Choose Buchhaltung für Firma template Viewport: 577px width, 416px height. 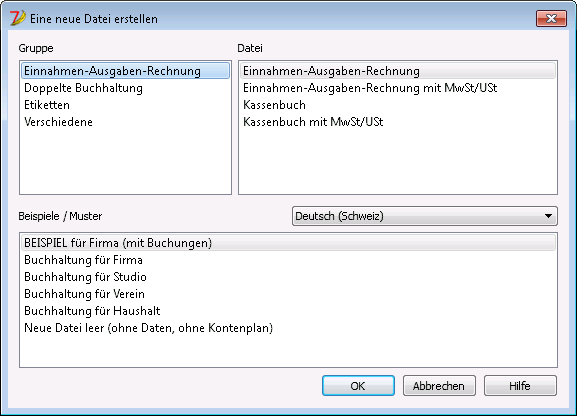288,260
